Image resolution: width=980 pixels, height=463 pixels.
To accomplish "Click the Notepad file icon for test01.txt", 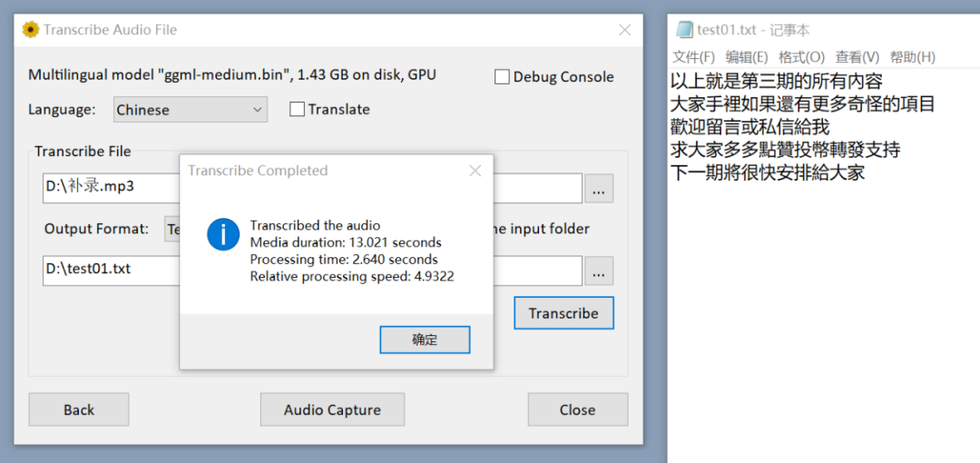I will click(x=685, y=30).
